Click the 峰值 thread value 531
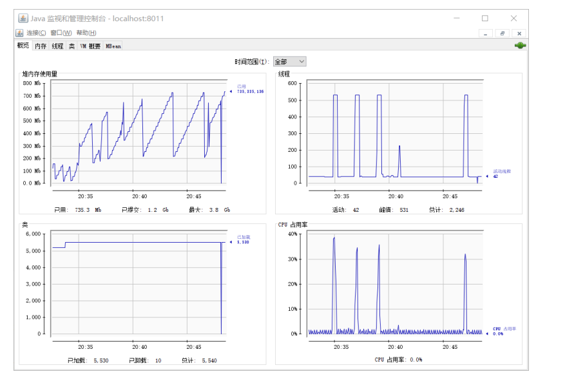This screenshot has width=565, height=392. tap(404, 210)
